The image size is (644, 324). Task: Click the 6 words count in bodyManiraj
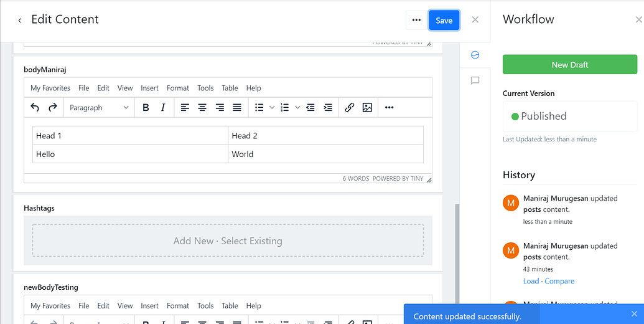coord(356,178)
